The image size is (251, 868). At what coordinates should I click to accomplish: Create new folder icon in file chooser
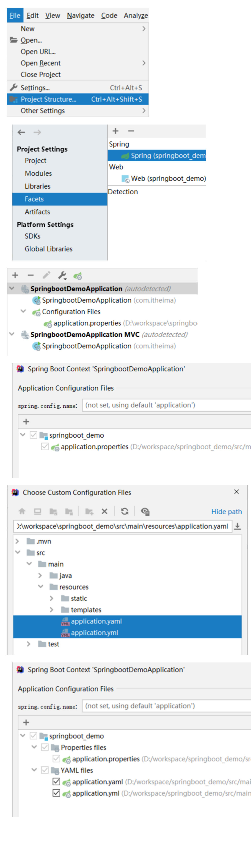pos(89,512)
